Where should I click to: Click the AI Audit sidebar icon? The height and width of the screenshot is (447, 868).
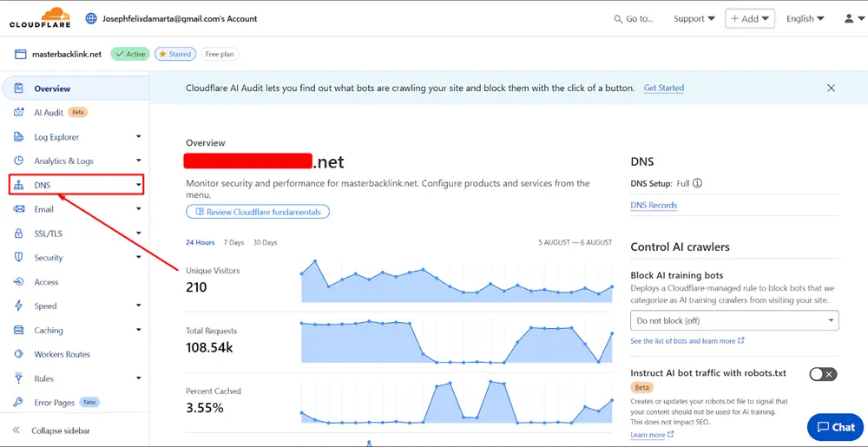coord(18,113)
